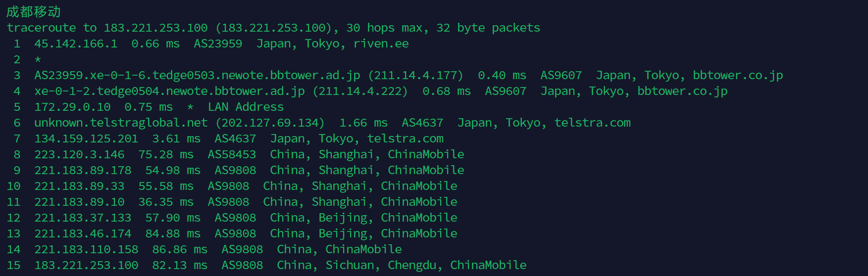Click the riven.ee domain on hop 1

381,44
